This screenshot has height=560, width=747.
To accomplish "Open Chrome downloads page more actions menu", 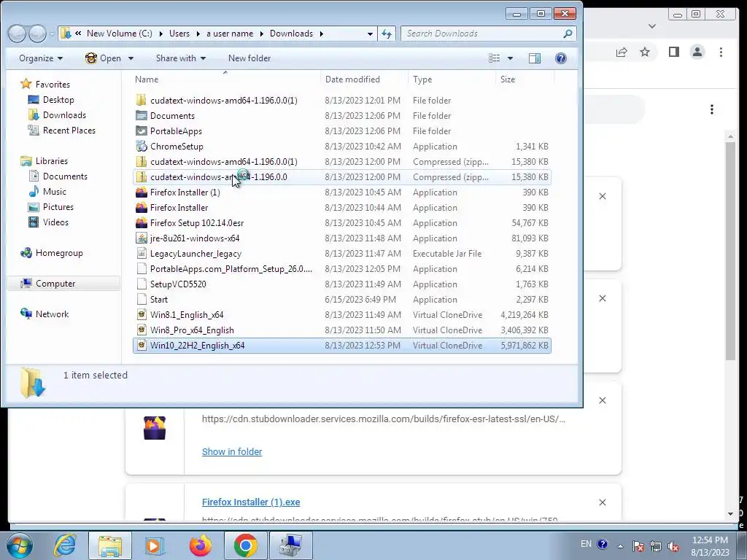I will click(712, 109).
